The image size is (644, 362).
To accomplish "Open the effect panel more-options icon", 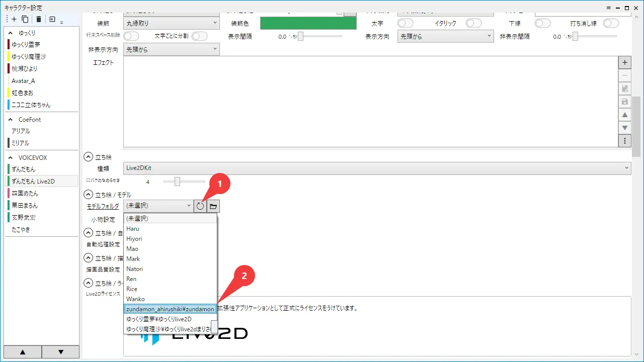I will 625,141.
